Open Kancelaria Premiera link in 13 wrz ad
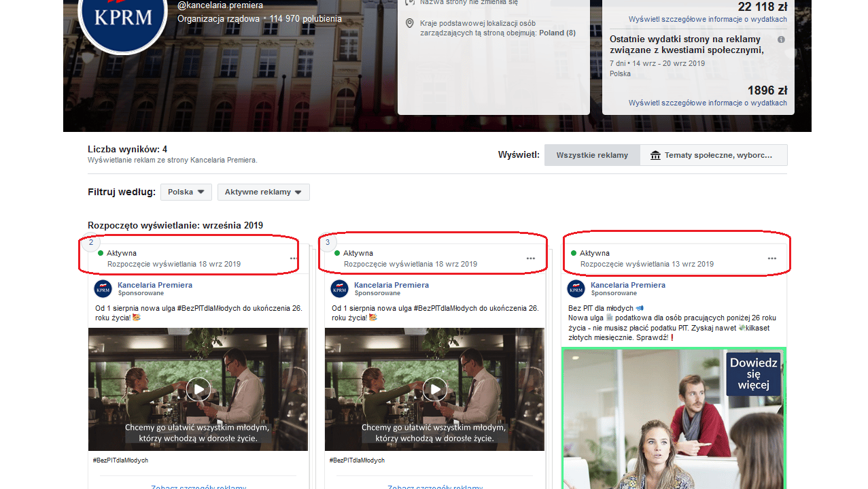This screenshot has width=868, height=489. coord(628,285)
